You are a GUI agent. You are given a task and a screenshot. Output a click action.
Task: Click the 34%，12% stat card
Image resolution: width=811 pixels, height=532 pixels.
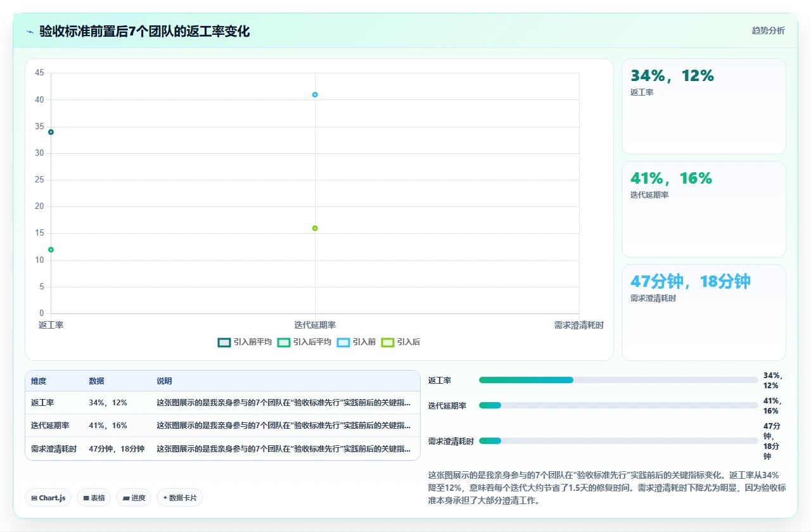pyautogui.click(x=704, y=106)
